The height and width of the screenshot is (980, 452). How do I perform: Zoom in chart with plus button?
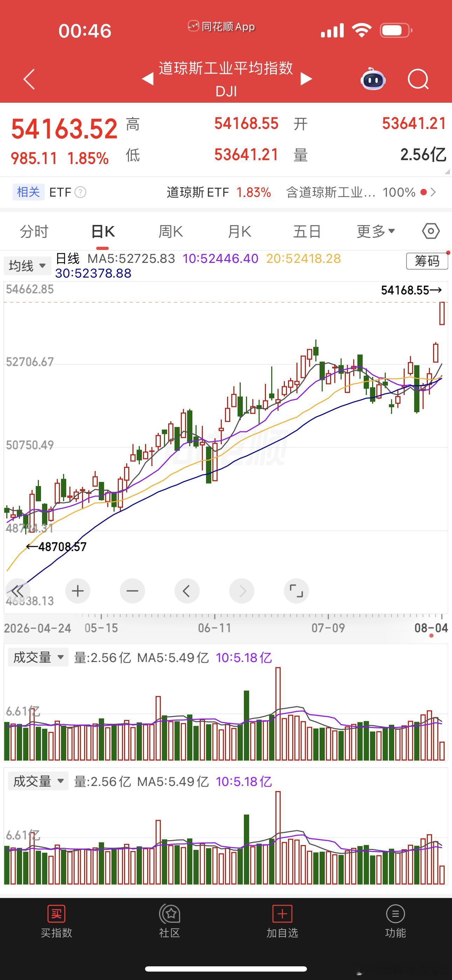(x=78, y=591)
